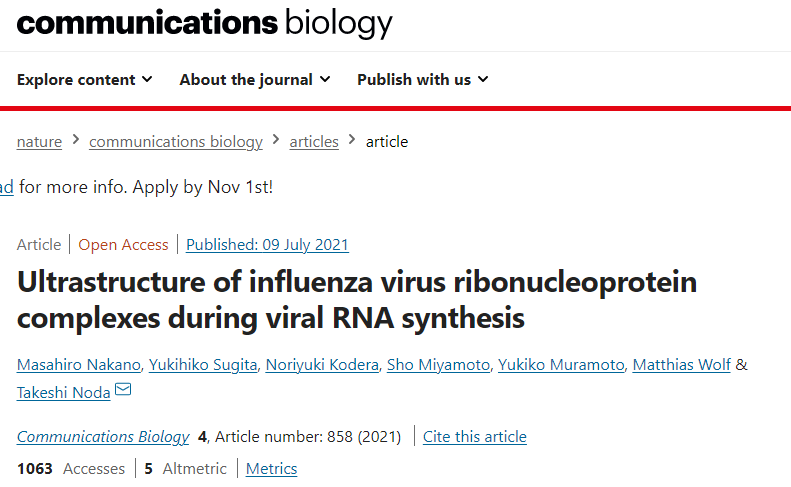791x487 pixels.
Task: Open author Yukihiko Sugita's details
Action: 203,365
